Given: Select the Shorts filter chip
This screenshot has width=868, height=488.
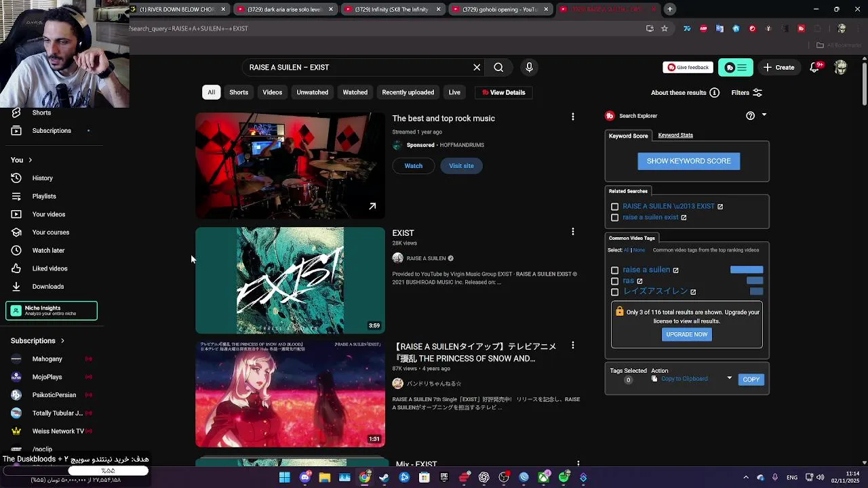Looking at the screenshot, I should point(239,92).
